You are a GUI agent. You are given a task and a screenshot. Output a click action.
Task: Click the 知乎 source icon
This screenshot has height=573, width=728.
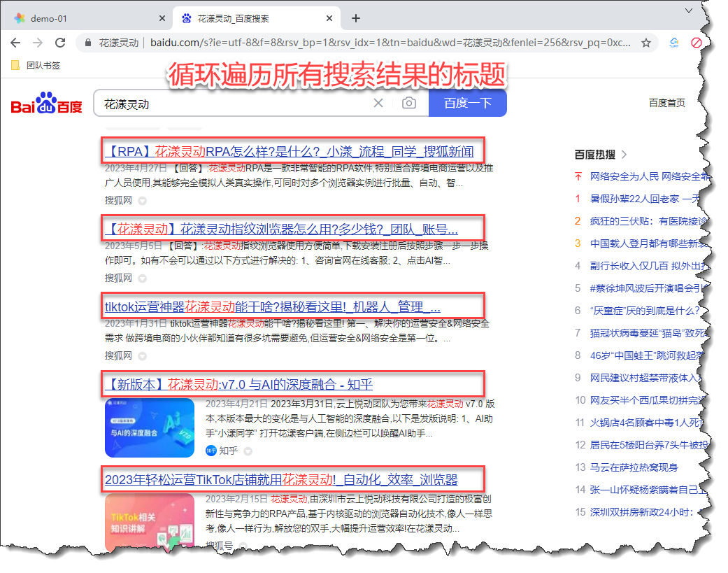click(211, 451)
